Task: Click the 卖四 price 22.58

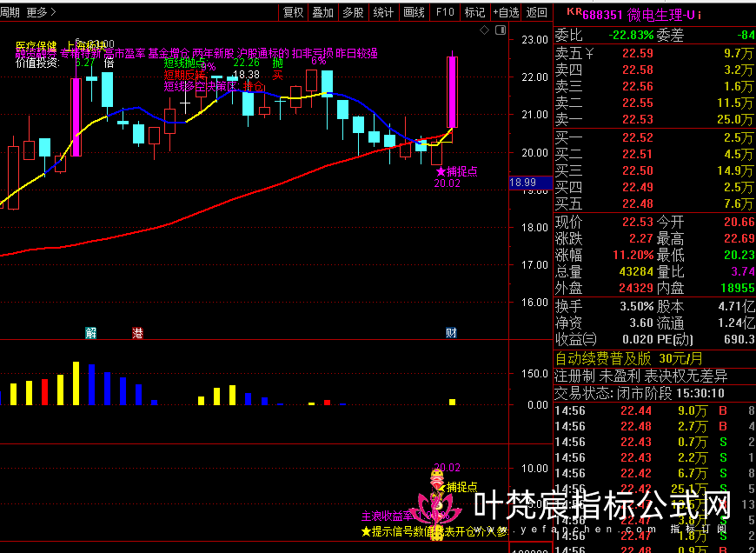Action: (x=638, y=70)
